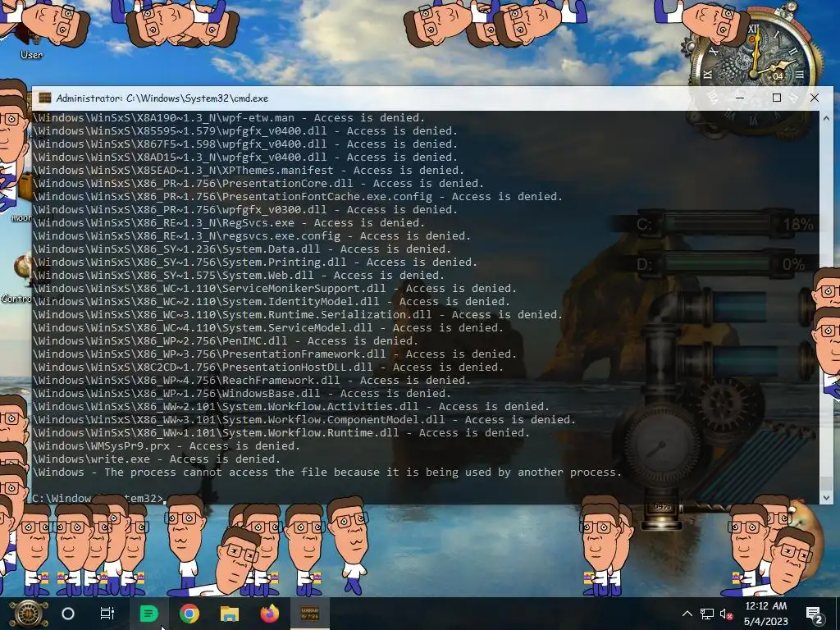Launch Firefox from the taskbar
The width and height of the screenshot is (840, 630).
[x=269, y=614]
